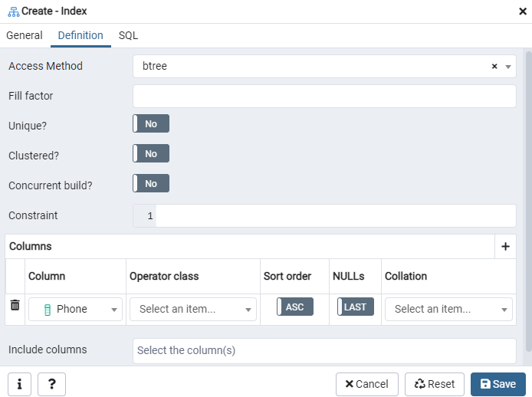Close the Create - Index dialog
Viewport: 532px width, 397px height.
[x=523, y=11]
